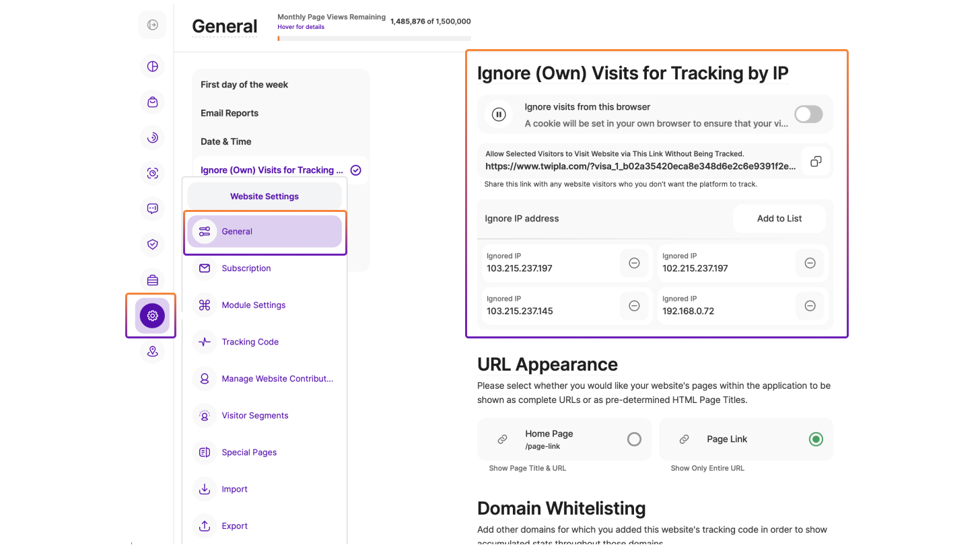Click the expand sidebar arrow icon

152,25
